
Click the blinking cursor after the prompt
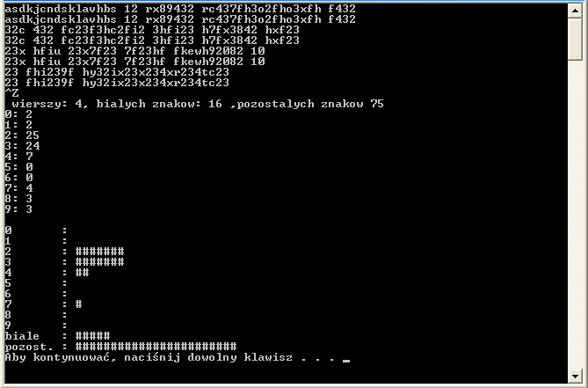346,361
